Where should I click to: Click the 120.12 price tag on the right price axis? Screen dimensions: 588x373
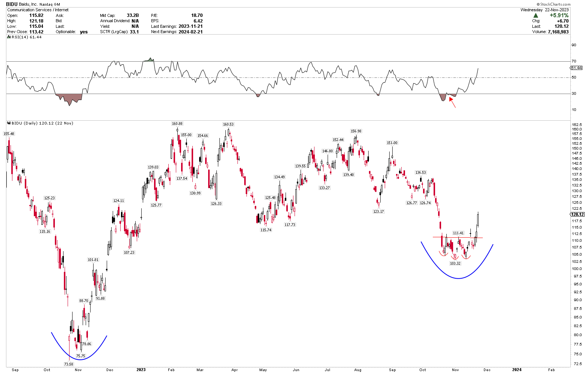click(577, 214)
